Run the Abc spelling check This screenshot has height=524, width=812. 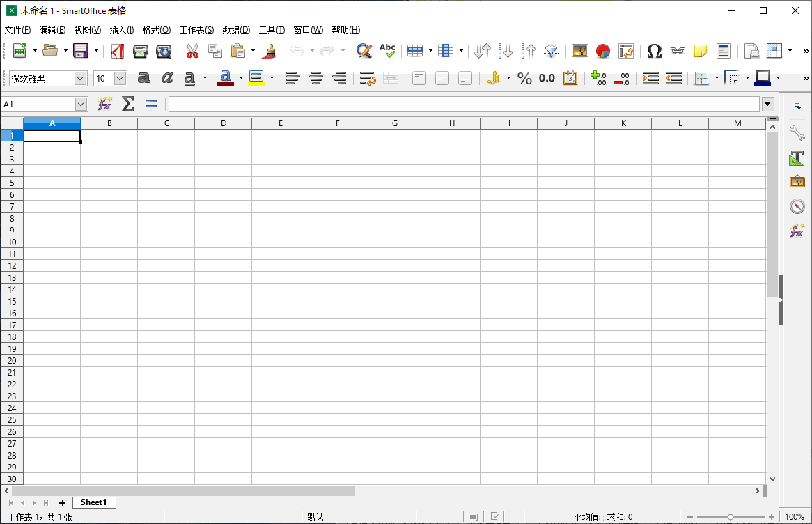coord(387,51)
